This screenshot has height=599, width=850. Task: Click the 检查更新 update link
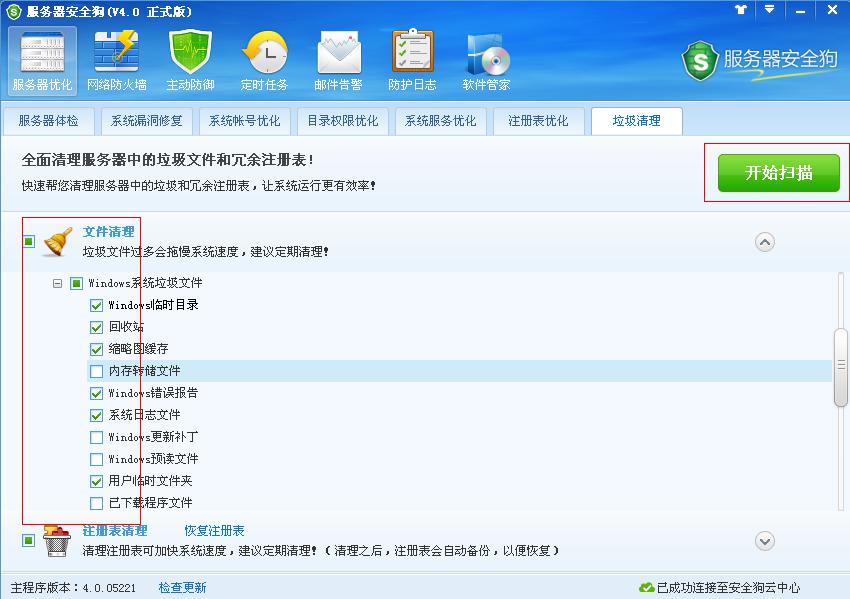pyautogui.click(x=181, y=589)
